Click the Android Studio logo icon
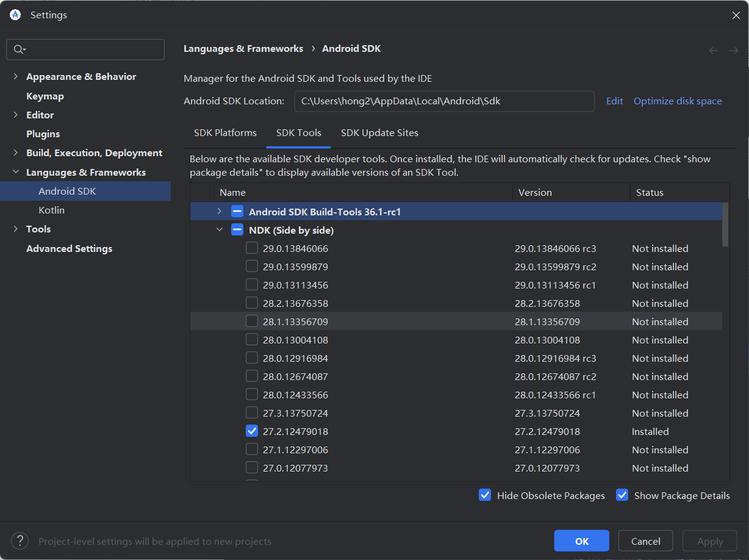The image size is (749, 560). pos(15,15)
